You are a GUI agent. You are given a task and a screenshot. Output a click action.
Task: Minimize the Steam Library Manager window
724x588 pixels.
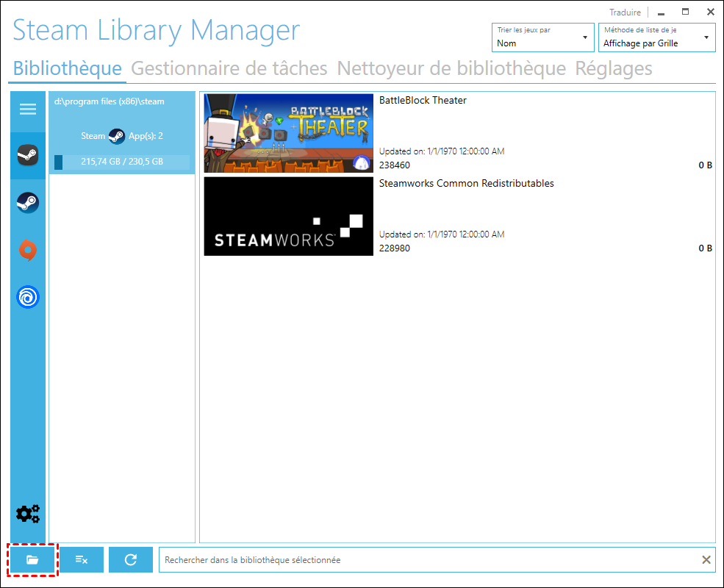click(662, 12)
